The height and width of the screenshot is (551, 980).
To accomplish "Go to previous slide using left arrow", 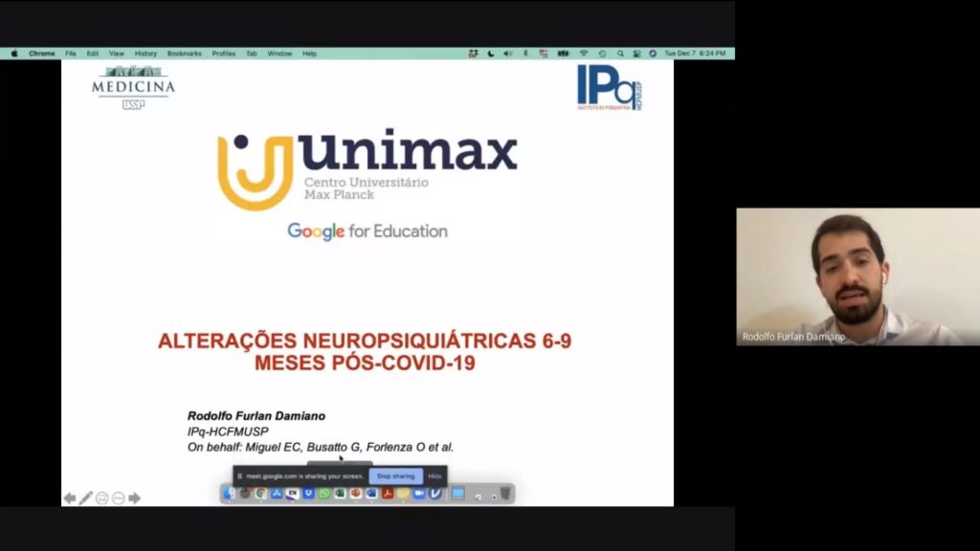I will tap(69, 498).
